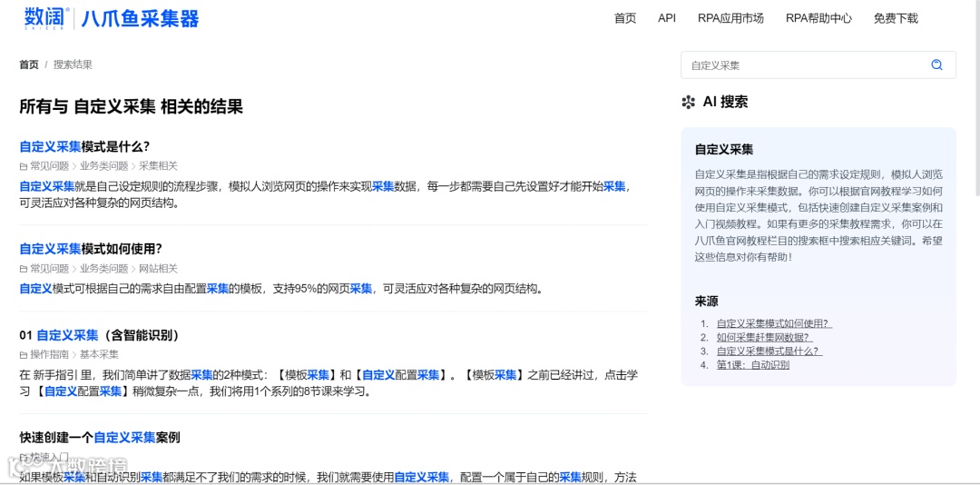Click 基本采集 category link

[99, 355]
